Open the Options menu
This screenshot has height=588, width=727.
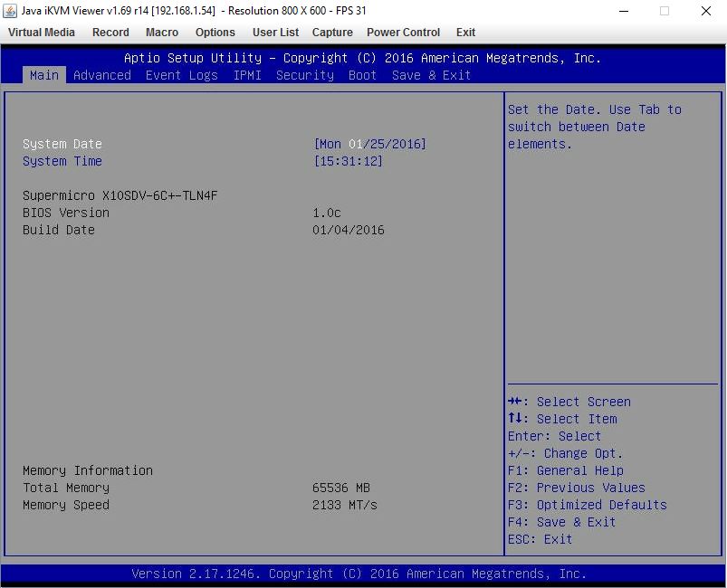tap(215, 33)
